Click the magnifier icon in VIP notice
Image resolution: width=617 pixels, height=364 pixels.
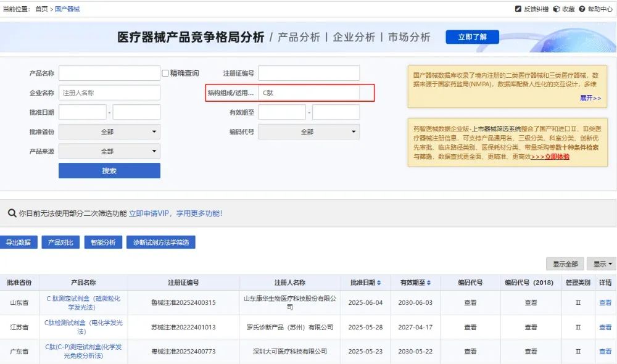(x=12, y=213)
